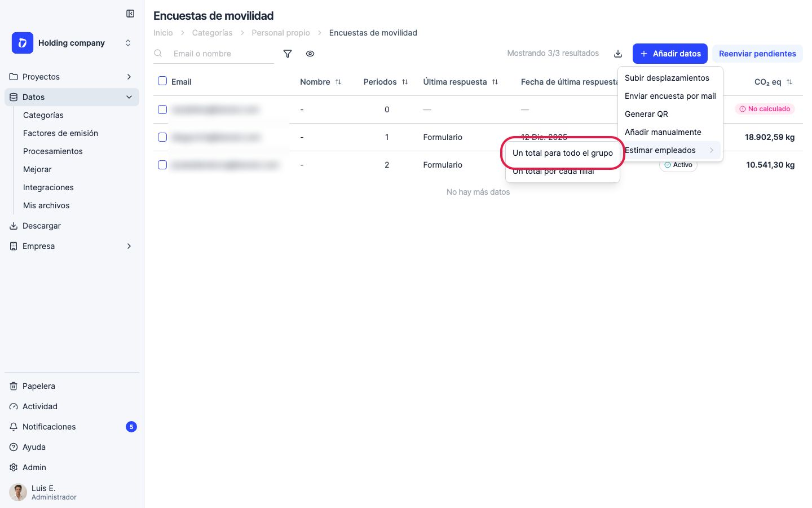Collapse the Datos chevron
The image size is (812, 508).
click(x=129, y=97)
